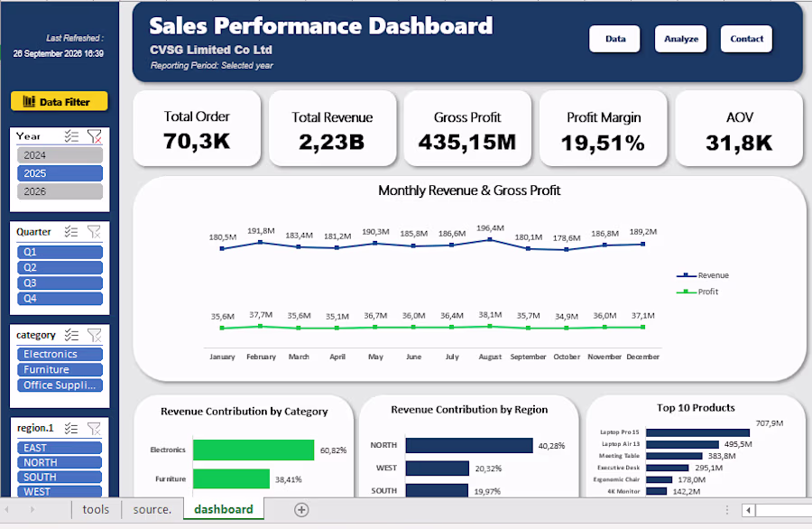The height and width of the screenshot is (529, 812).
Task: Filter by WEST region in slicer
Action: pyautogui.click(x=60, y=492)
